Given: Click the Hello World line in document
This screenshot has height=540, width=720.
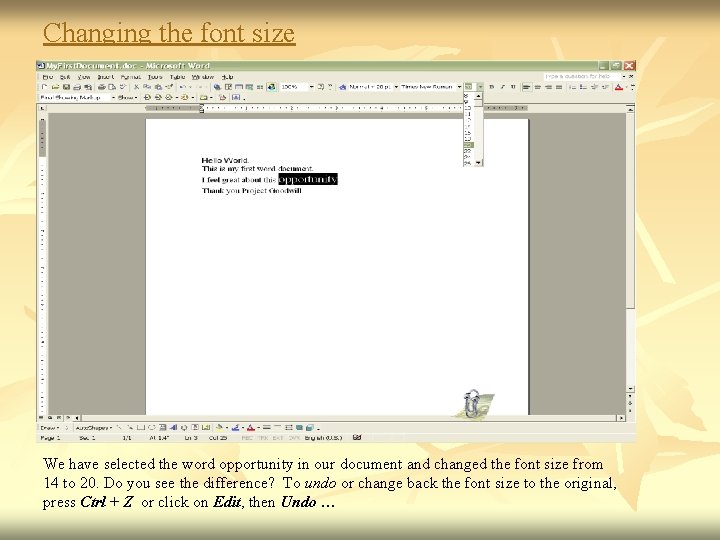Looking at the screenshot, I should [225, 160].
